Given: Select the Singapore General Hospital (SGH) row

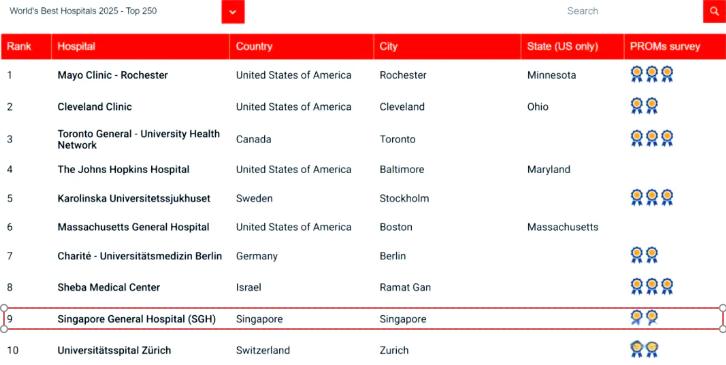Looking at the screenshot, I should (x=363, y=319).
